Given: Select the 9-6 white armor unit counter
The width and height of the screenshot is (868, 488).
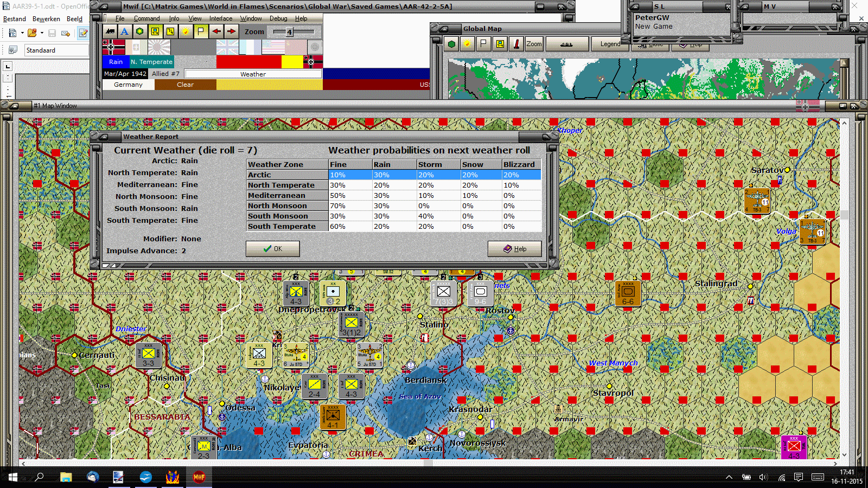Looking at the screenshot, I should click(x=480, y=293).
